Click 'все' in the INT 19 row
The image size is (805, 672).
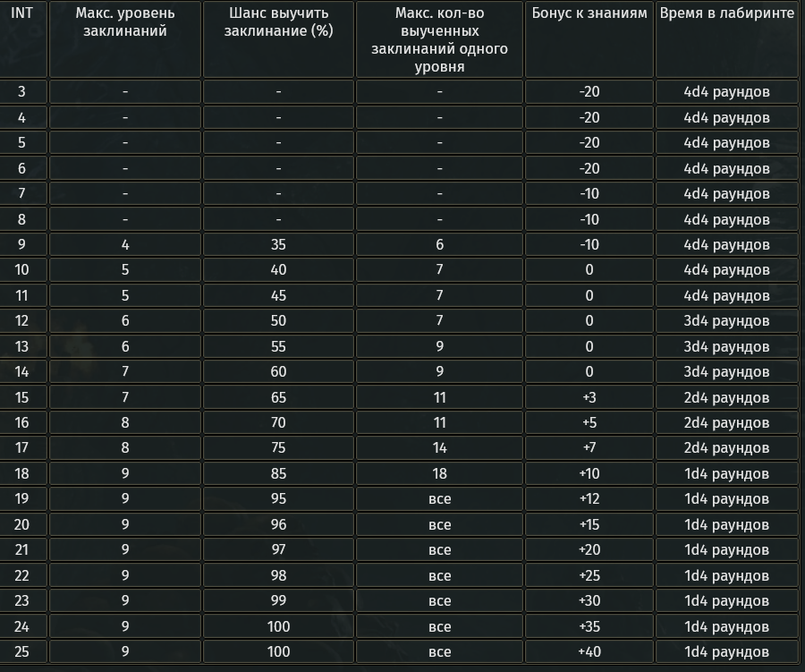coord(439,498)
